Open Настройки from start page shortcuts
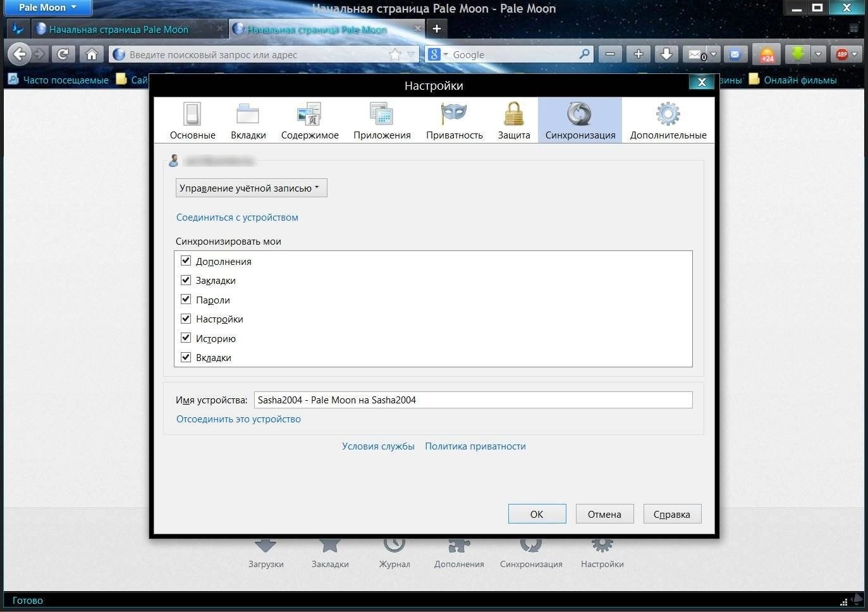The image size is (868, 612). 602,553
